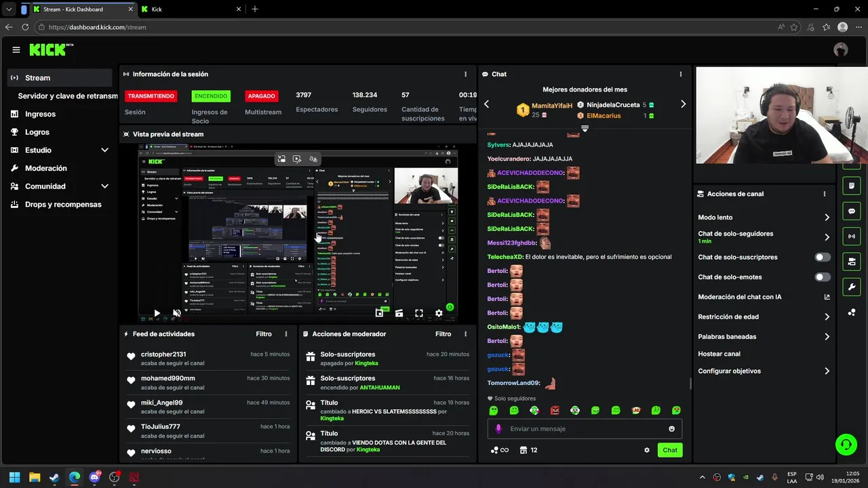Click the channel points infinity icon

[x=499, y=450]
